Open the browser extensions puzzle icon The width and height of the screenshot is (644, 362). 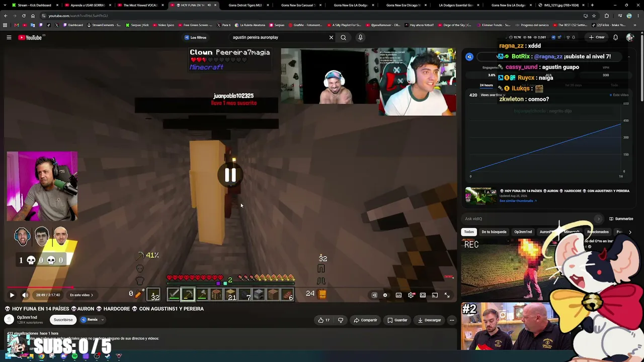point(606,16)
